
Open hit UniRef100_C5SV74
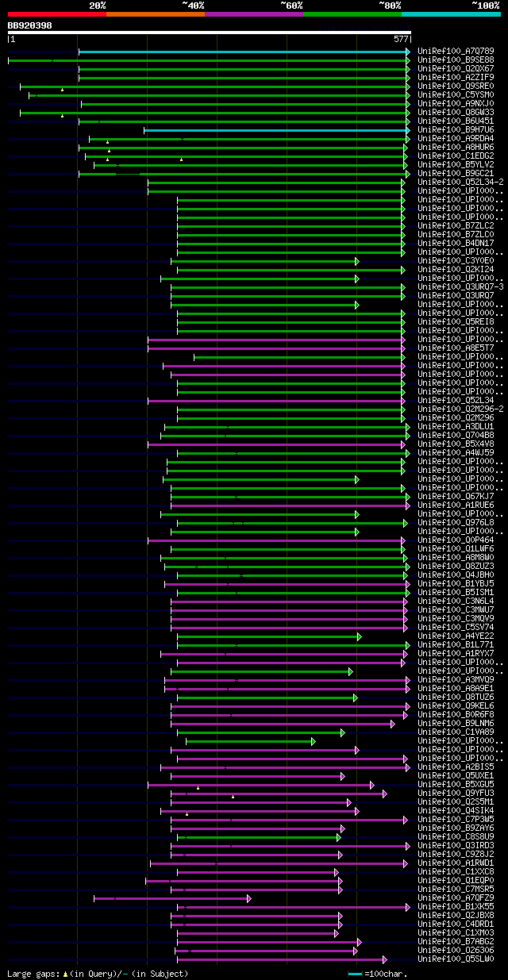point(456,628)
